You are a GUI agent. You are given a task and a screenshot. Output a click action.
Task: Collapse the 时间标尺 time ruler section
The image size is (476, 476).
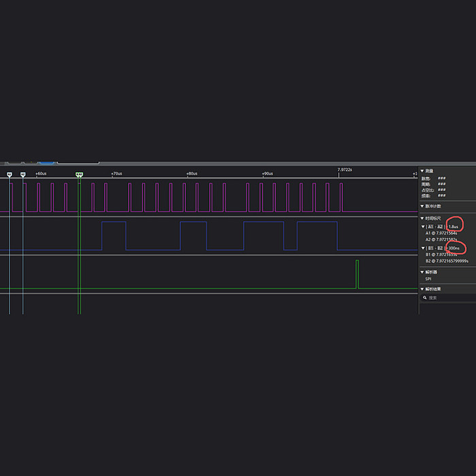click(x=422, y=218)
